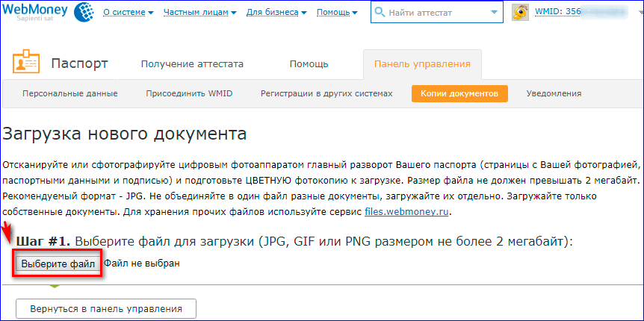Click the magnifier icon in search box

coord(381,13)
